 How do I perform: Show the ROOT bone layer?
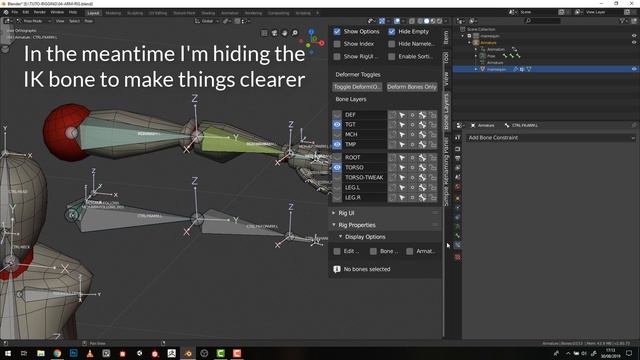pyautogui.click(x=337, y=157)
